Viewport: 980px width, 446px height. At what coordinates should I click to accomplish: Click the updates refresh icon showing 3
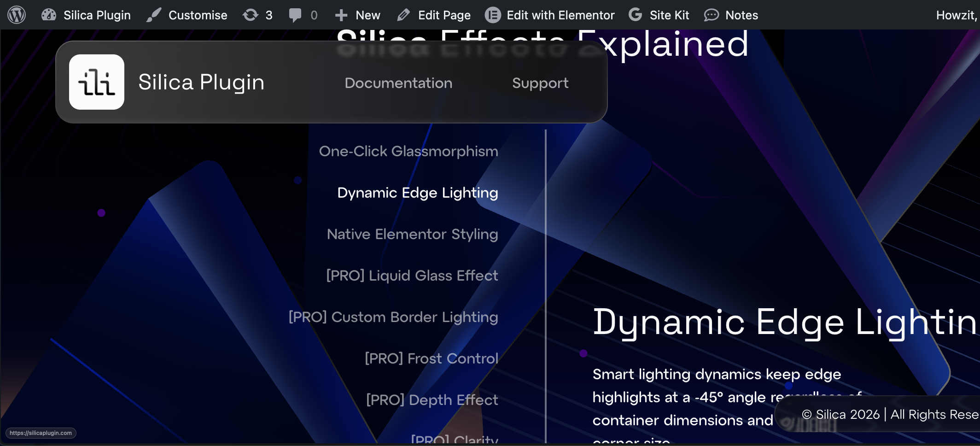251,15
